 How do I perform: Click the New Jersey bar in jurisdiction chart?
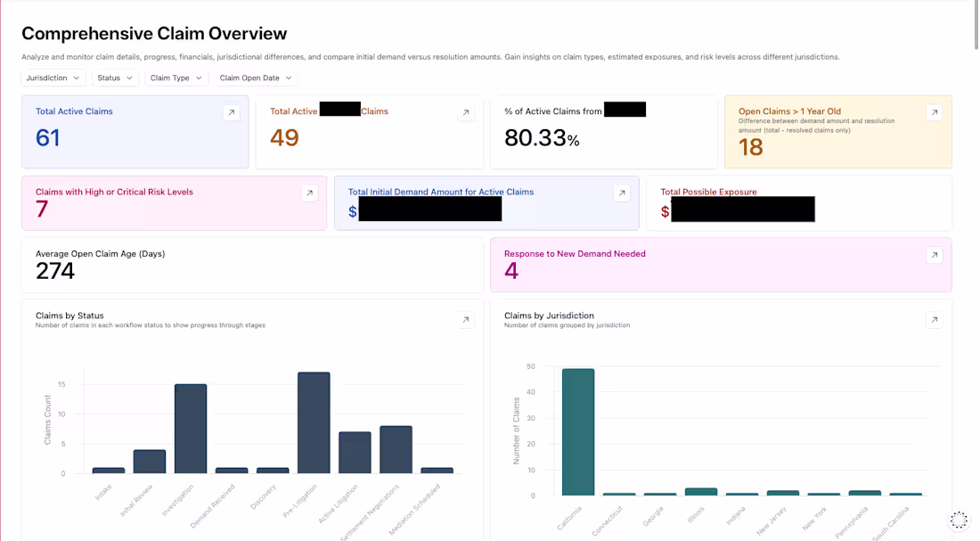click(x=783, y=494)
